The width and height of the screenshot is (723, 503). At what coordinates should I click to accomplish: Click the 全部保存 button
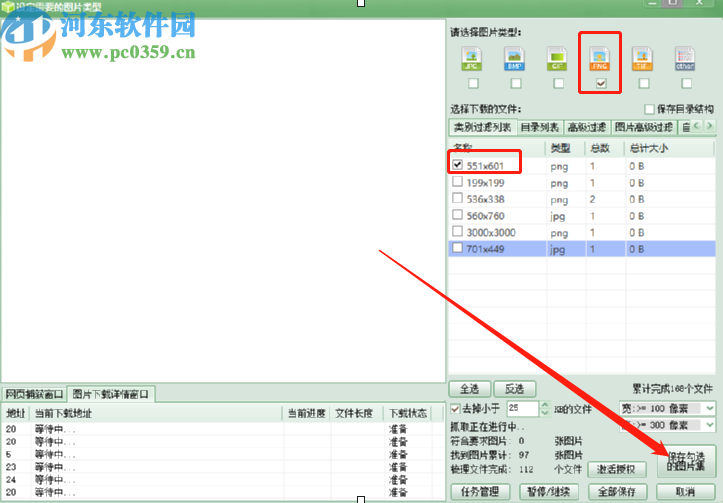tap(617, 491)
